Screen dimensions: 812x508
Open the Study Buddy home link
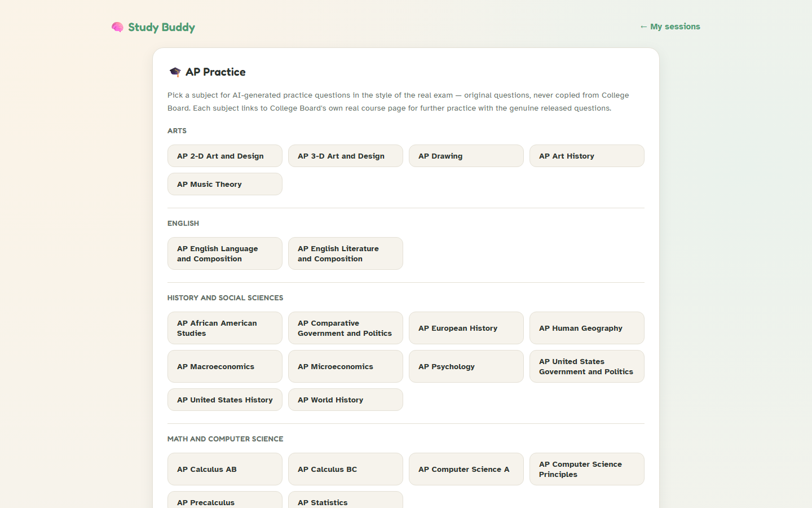[x=153, y=27]
